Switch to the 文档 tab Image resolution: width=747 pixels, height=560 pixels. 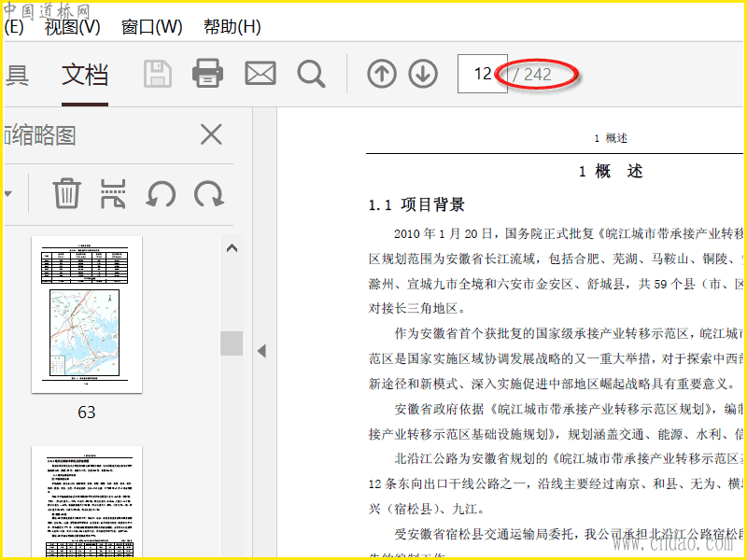[x=85, y=76]
